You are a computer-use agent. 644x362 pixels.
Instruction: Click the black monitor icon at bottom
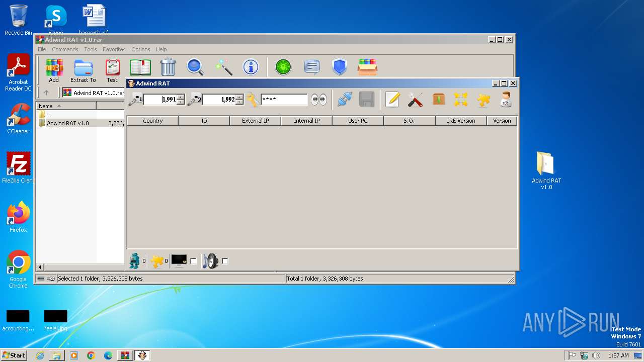click(179, 260)
